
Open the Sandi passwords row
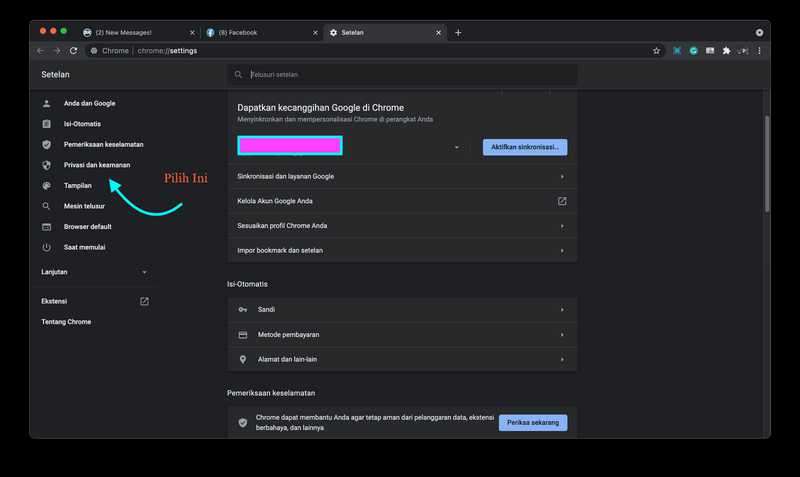pyautogui.click(x=402, y=310)
